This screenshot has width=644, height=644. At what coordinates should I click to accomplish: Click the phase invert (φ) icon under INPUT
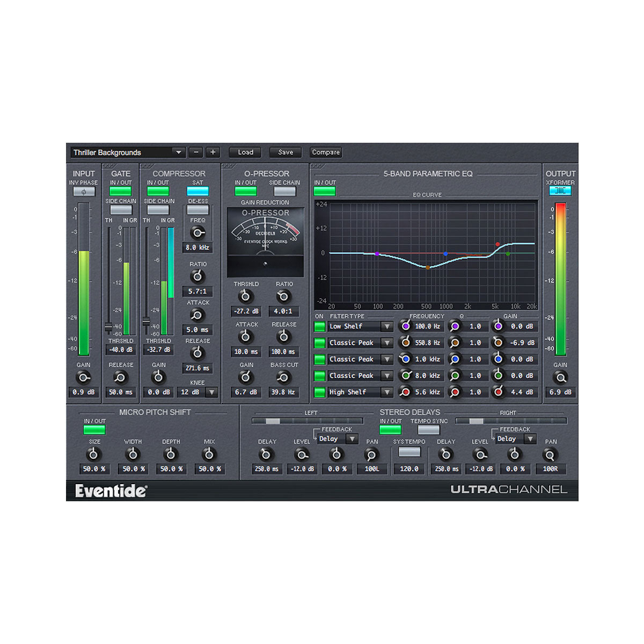[83, 192]
